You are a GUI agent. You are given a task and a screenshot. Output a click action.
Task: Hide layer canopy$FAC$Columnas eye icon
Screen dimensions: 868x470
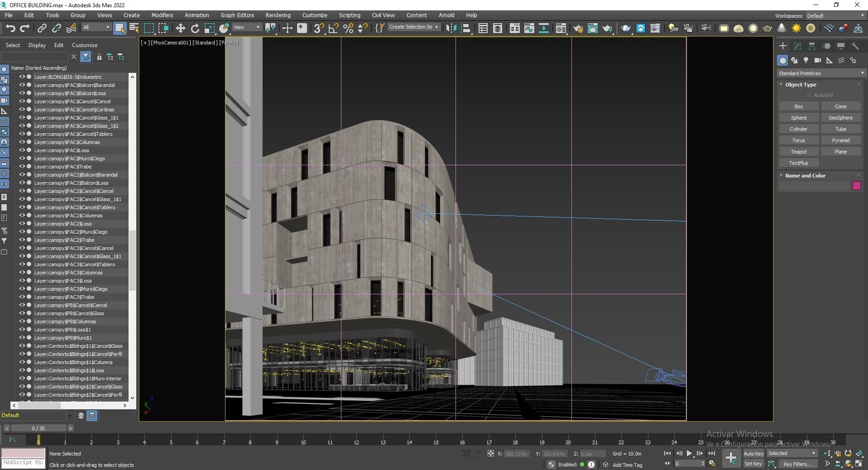22,142
